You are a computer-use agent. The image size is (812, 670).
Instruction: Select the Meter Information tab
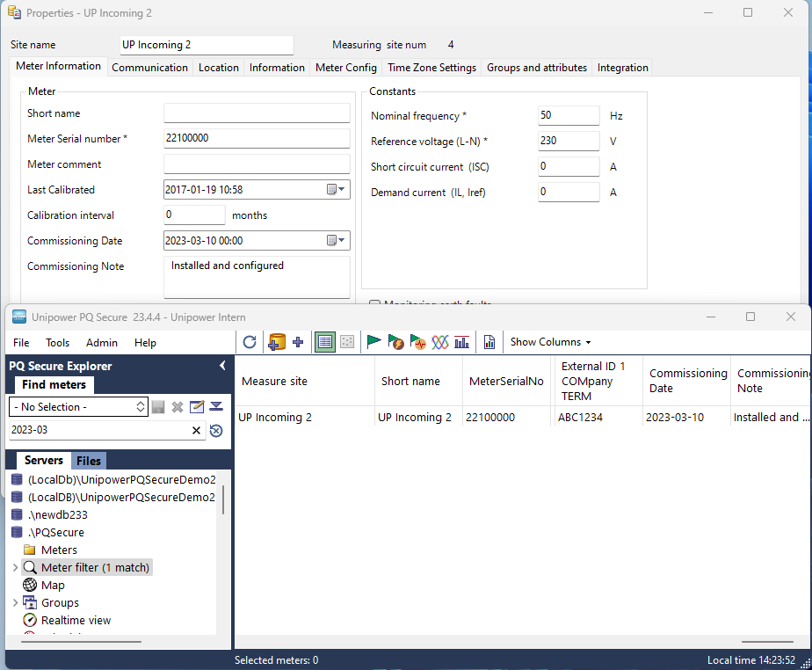pyautogui.click(x=59, y=66)
